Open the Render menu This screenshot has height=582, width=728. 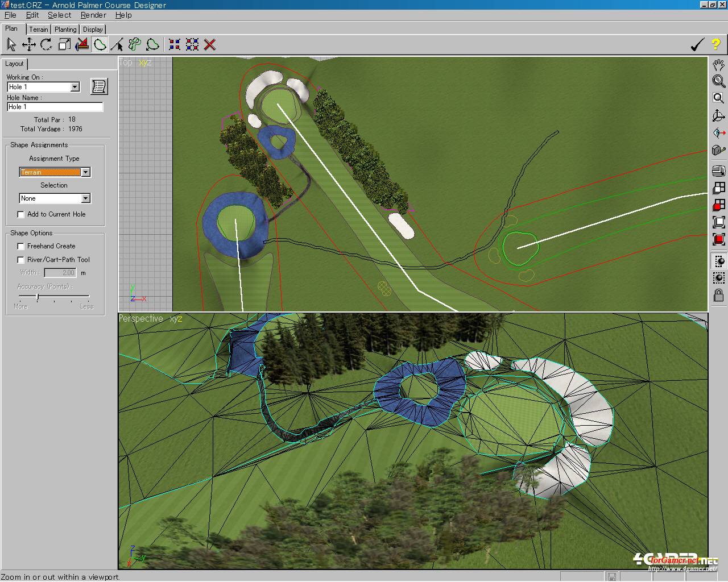[93, 15]
